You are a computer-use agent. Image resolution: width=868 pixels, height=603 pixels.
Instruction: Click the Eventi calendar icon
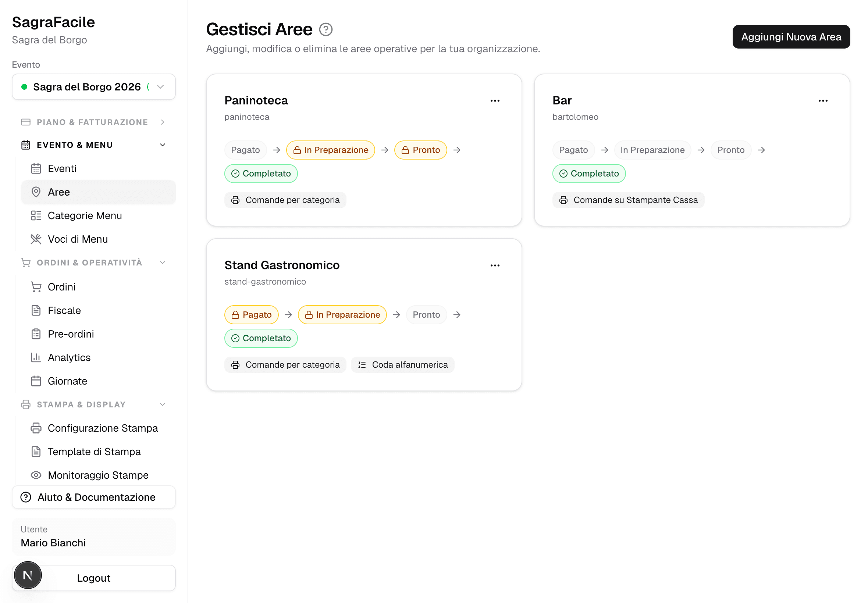point(36,168)
